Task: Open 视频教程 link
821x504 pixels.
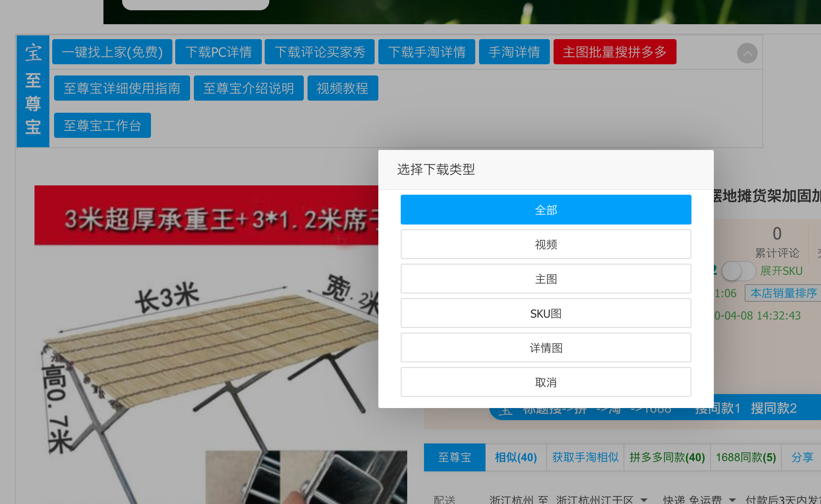Action: (343, 88)
